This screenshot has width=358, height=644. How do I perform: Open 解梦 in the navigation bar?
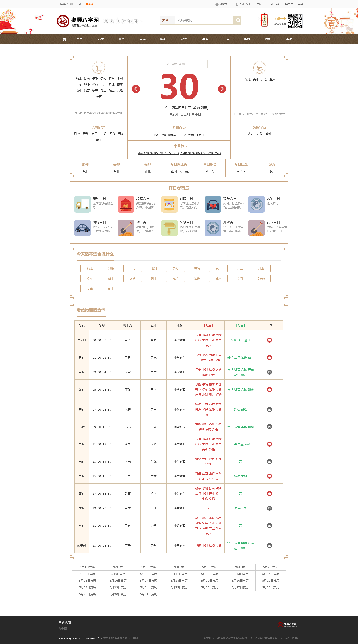[247, 39]
